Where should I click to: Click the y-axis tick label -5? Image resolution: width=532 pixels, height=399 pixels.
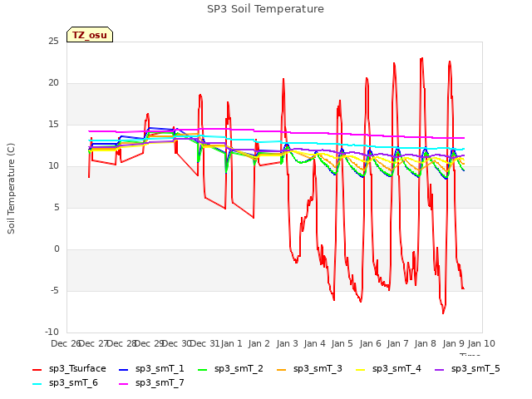(x=55, y=291)
